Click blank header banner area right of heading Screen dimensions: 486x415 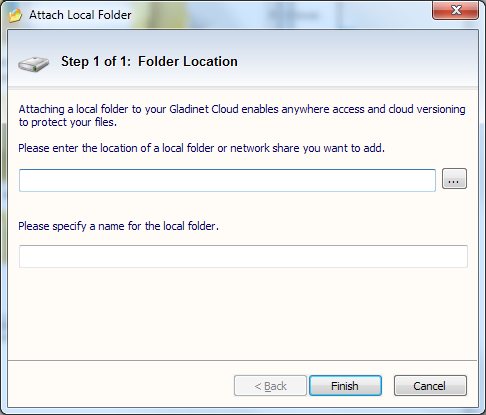tap(357, 60)
